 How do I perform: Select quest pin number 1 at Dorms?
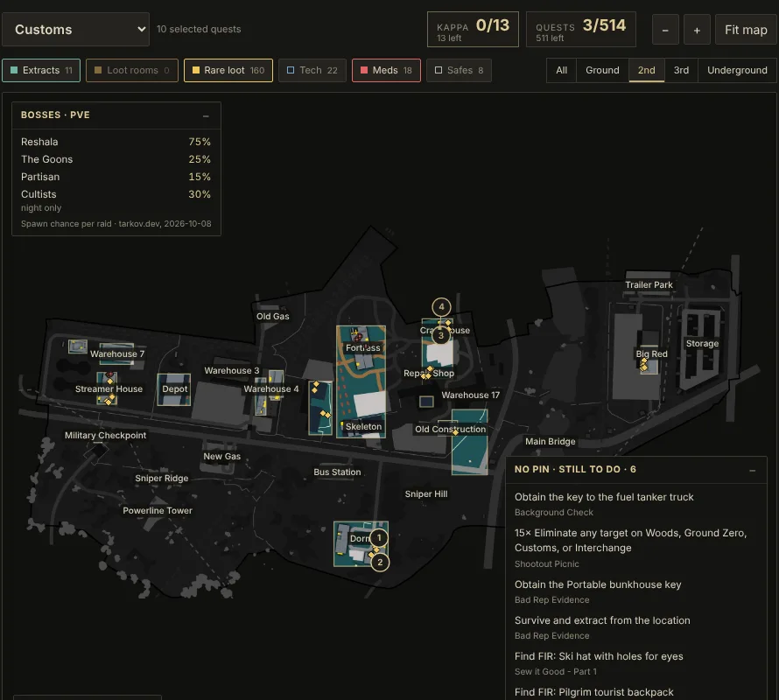click(379, 537)
